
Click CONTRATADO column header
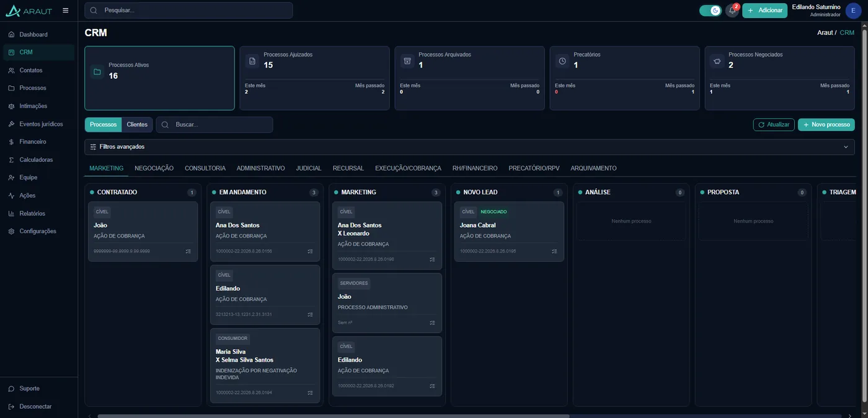pyautogui.click(x=117, y=192)
